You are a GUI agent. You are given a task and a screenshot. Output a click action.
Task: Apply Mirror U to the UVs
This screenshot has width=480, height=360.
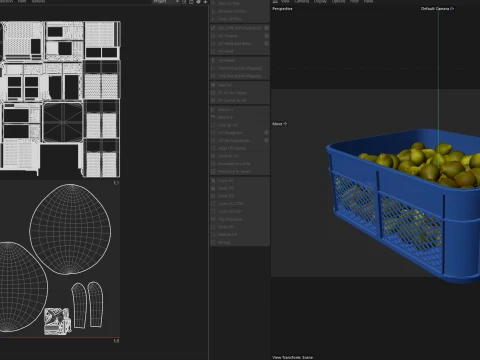point(240,110)
